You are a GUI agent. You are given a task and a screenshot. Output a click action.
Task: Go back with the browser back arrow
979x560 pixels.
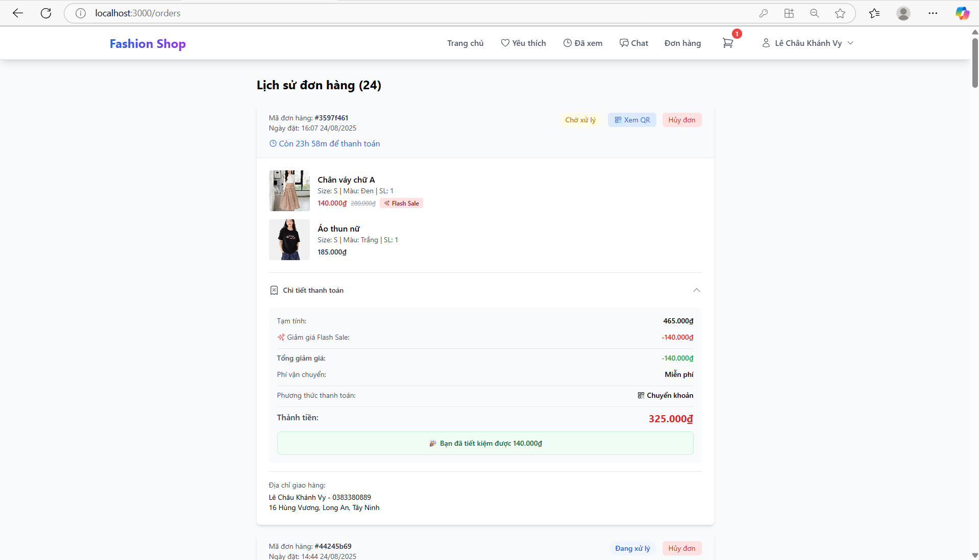click(18, 13)
